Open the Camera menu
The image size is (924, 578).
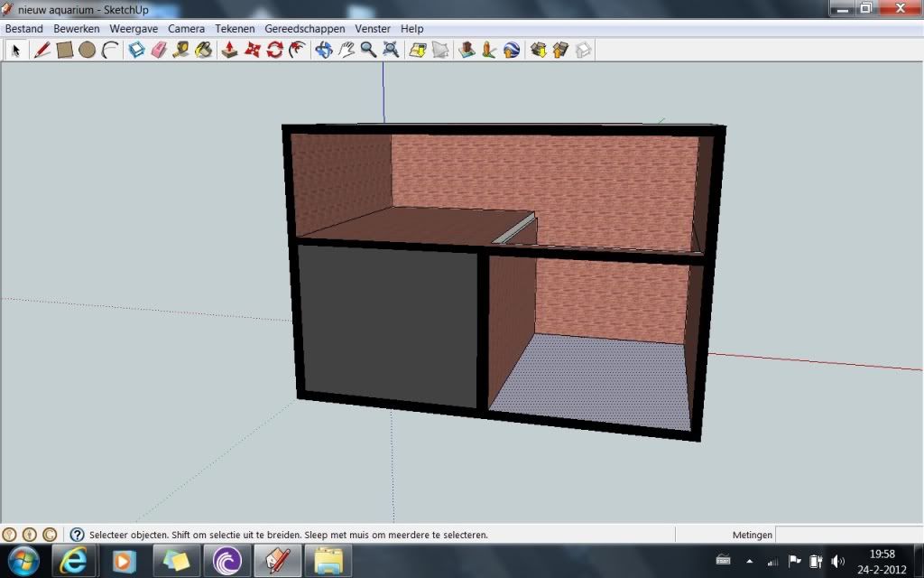click(x=186, y=29)
